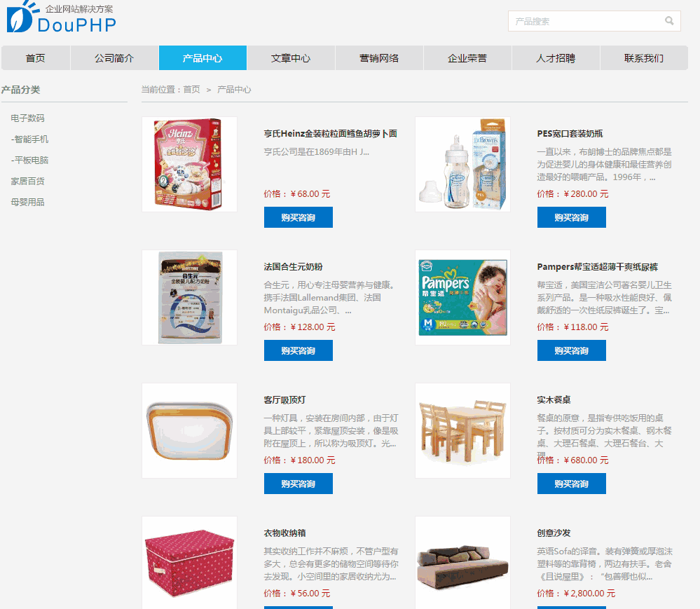700x609 pixels.
Task: View the wooden dining table image
Action: 462,430
